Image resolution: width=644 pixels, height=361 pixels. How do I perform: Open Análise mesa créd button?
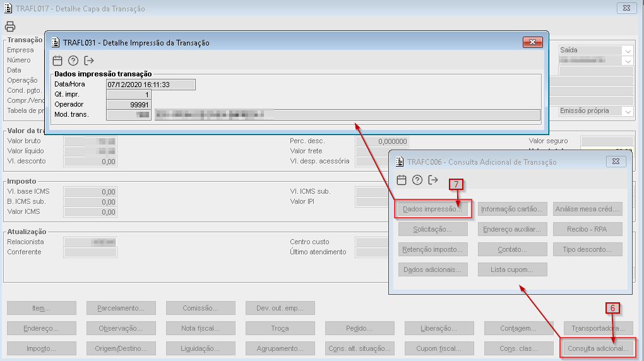click(x=588, y=209)
